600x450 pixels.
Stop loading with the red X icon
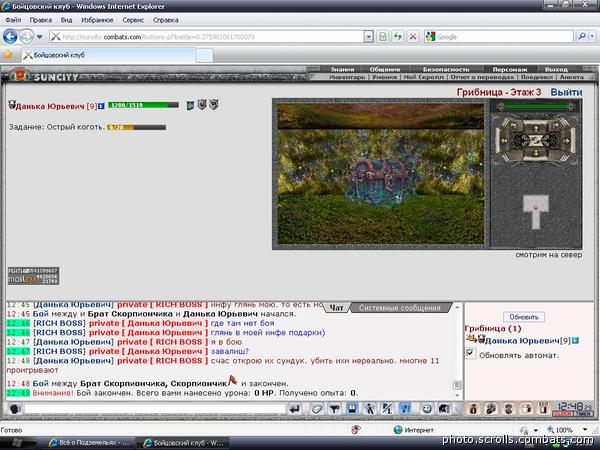413,37
